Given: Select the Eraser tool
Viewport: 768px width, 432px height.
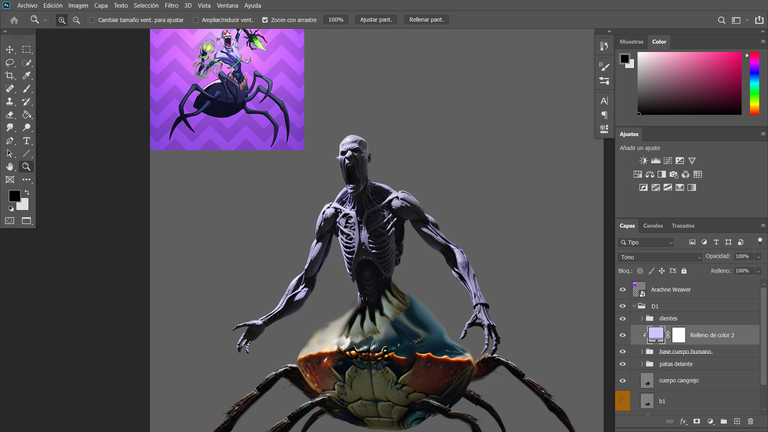Looking at the screenshot, I should pyautogui.click(x=9, y=115).
